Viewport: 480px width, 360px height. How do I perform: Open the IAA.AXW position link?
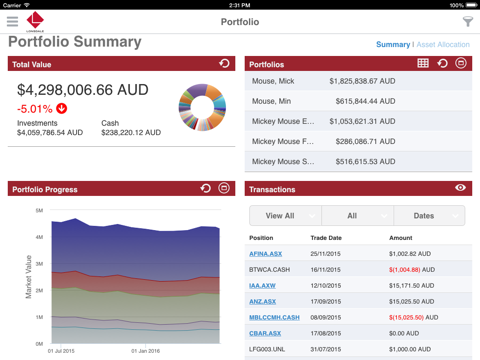click(x=262, y=286)
